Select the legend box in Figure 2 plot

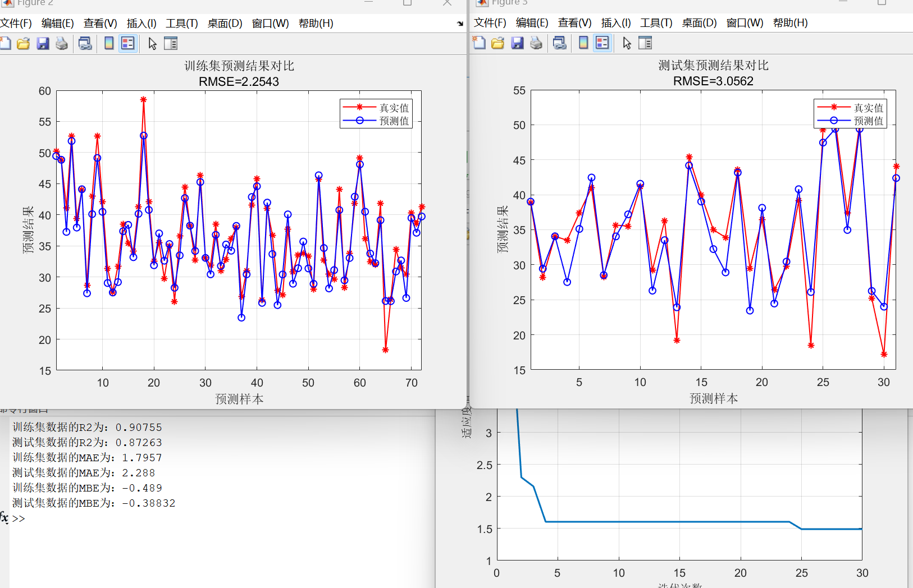coord(376,114)
